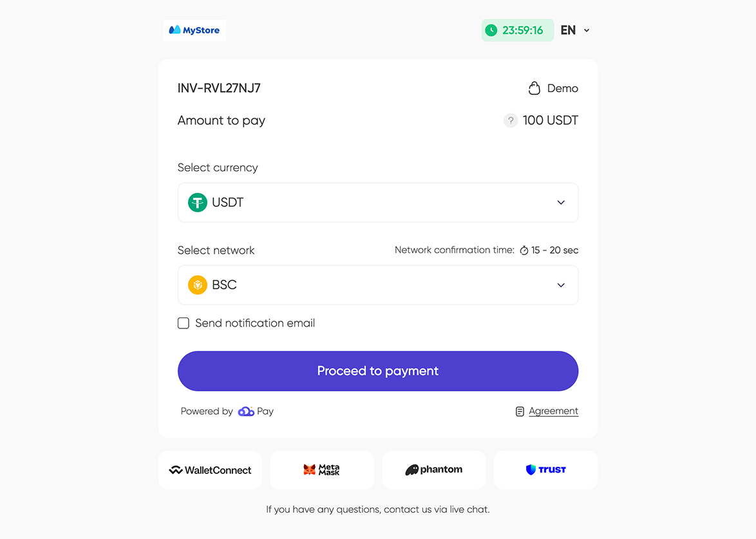Click the stopwatch confirmation time icon

coord(524,251)
